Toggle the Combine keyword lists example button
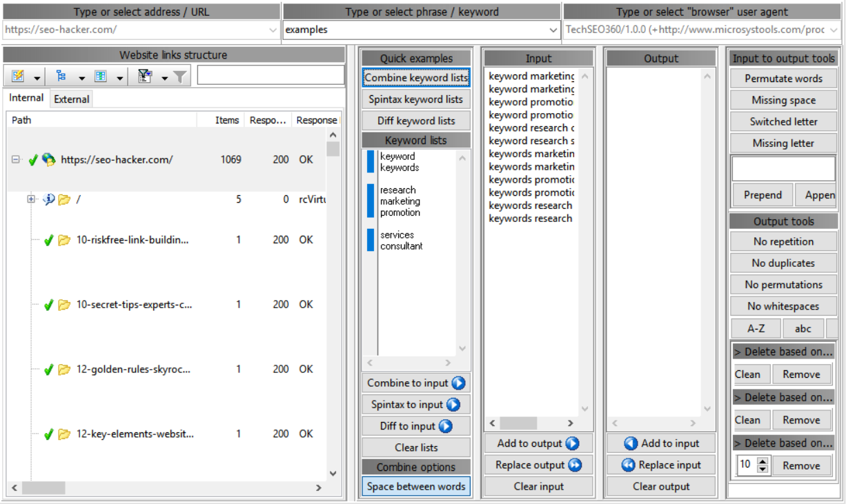 click(x=416, y=78)
